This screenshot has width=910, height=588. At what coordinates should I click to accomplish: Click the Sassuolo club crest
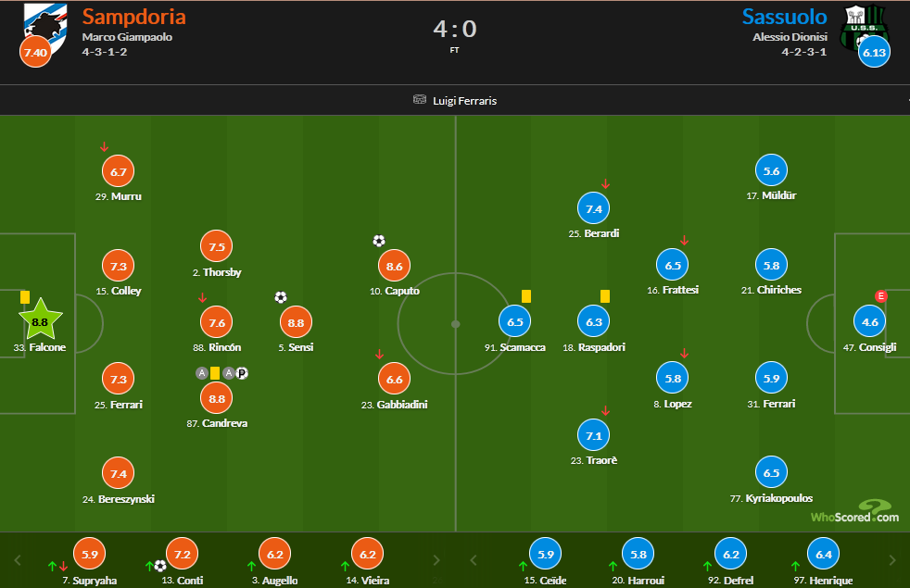click(x=860, y=28)
